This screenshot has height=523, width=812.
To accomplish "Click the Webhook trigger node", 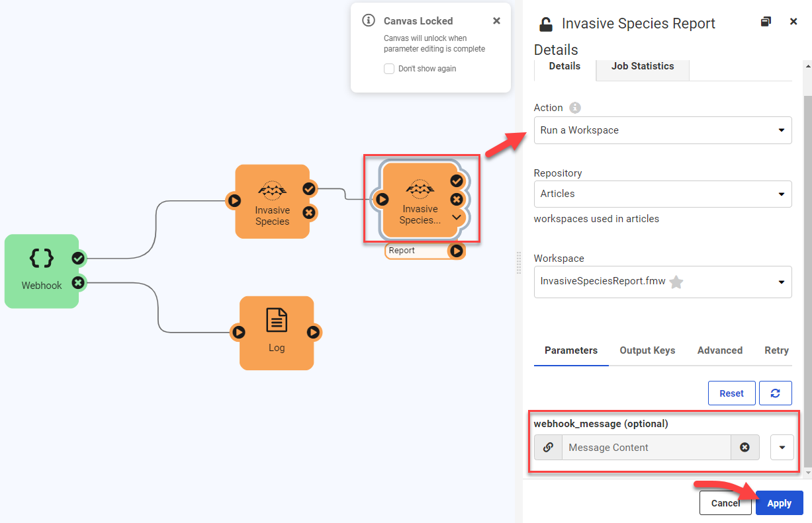I will (41, 270).
